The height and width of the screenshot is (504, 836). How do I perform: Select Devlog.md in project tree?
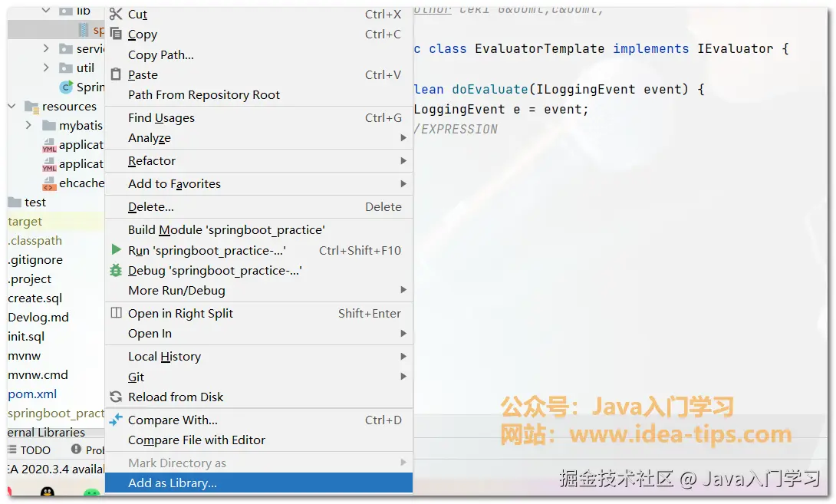(x=38, y=318)
